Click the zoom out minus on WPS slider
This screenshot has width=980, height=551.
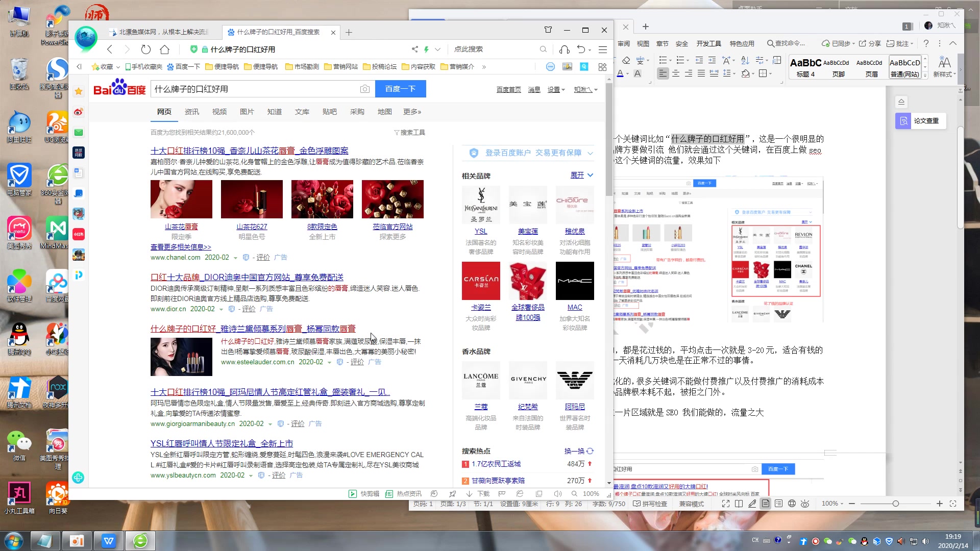click(x=851, y=504)
